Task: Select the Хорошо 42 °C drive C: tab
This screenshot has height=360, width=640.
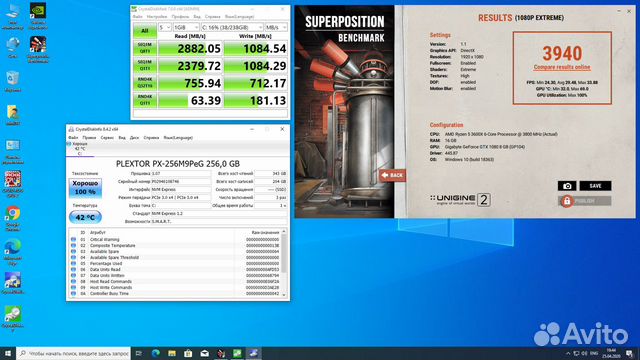Action: pos(80,149)
